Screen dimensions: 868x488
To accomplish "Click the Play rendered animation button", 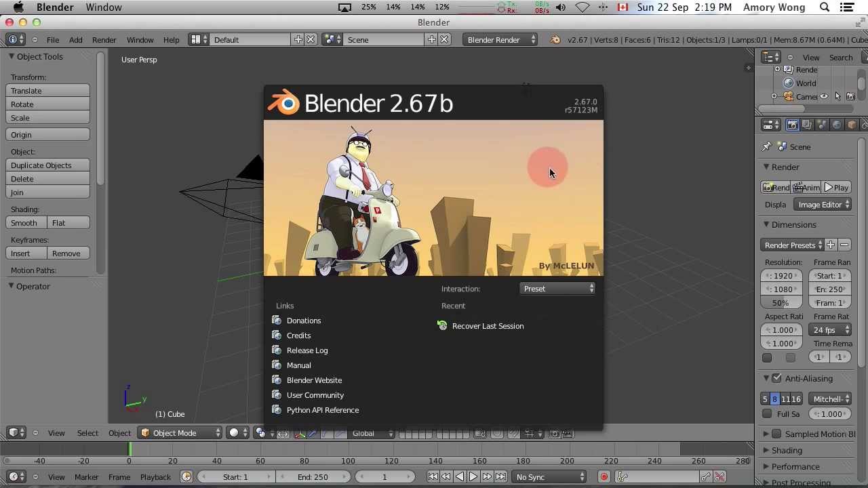I will [x=837, y=188].
